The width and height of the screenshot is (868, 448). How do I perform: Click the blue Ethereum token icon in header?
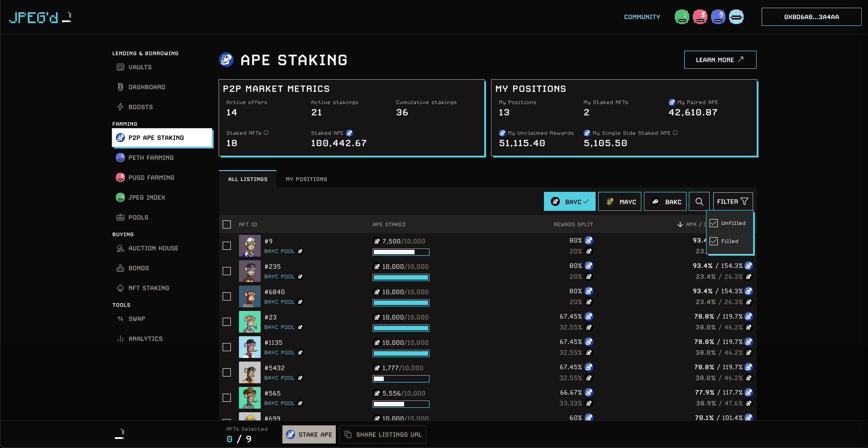718,17
